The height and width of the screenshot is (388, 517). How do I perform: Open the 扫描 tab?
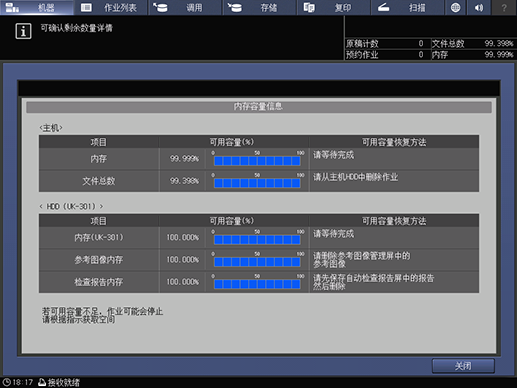(x=408, y=7)
